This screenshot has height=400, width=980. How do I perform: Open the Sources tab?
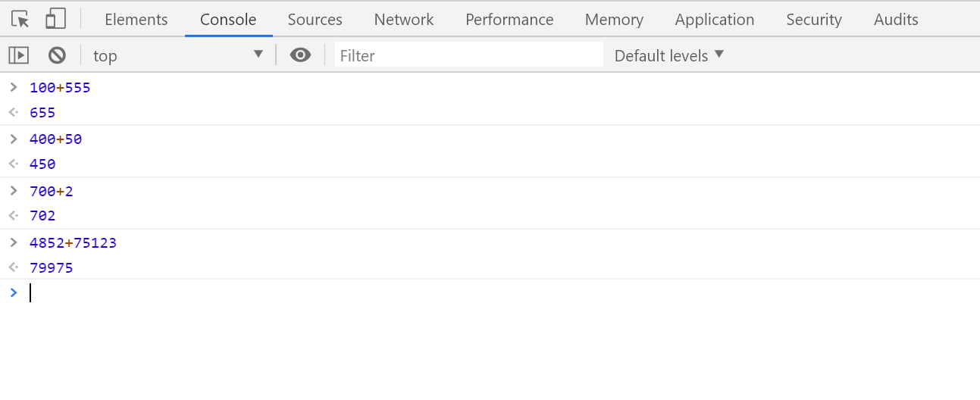click(315, 20)
